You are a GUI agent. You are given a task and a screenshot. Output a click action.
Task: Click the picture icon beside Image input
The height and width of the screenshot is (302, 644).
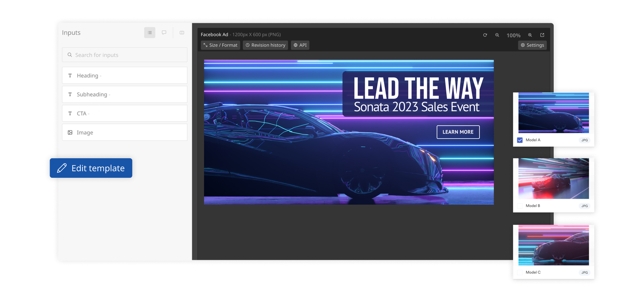pos(70,132)
